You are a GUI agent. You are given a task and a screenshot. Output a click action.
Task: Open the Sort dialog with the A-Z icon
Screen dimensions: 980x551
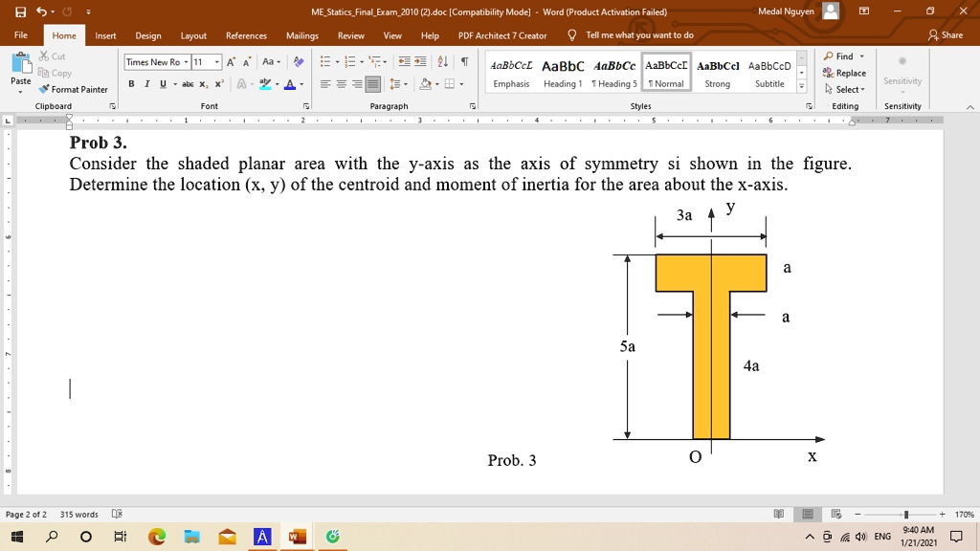coord(440,62)
